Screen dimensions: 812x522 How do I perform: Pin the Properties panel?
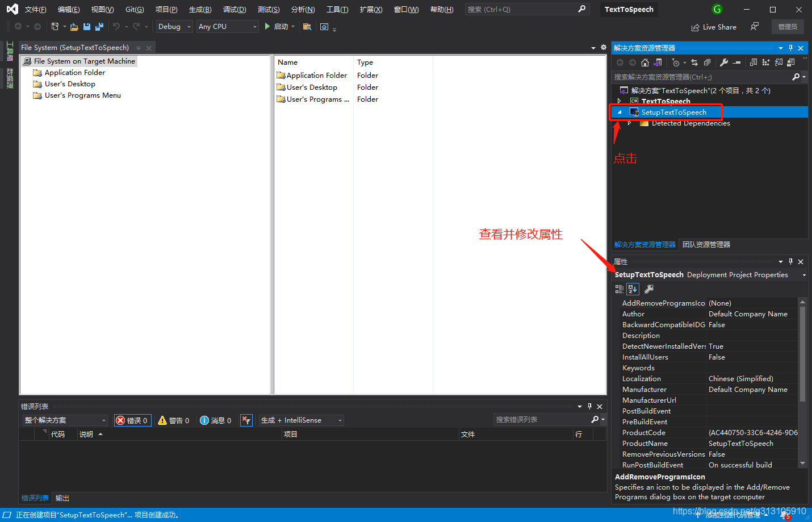(790, 262)
